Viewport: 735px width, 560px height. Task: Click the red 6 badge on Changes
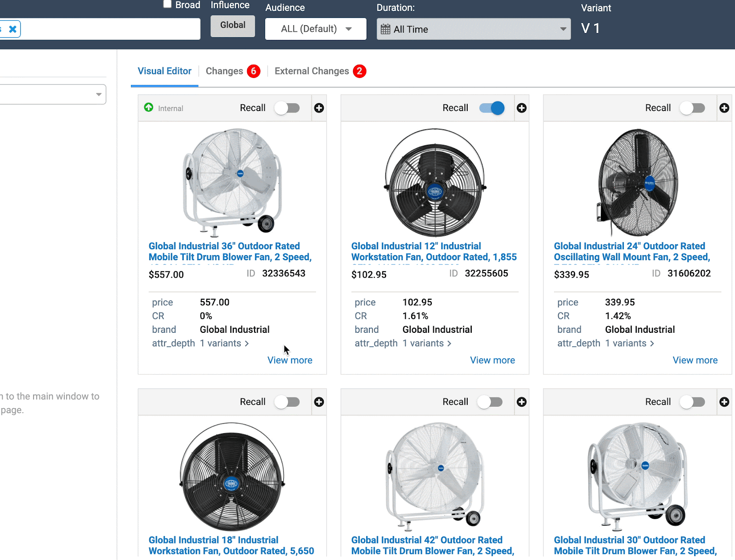pos(254,71)
